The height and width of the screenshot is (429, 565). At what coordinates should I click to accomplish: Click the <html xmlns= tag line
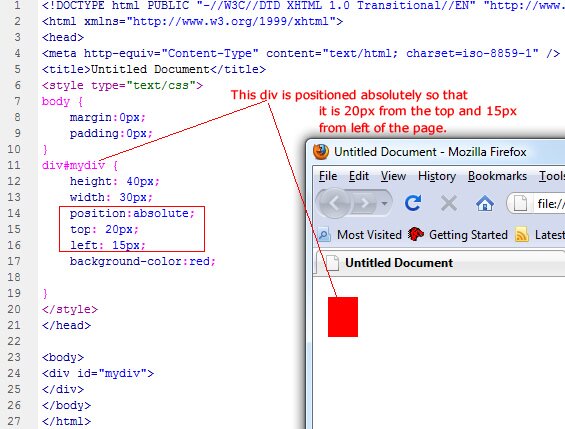coord(192,21)
